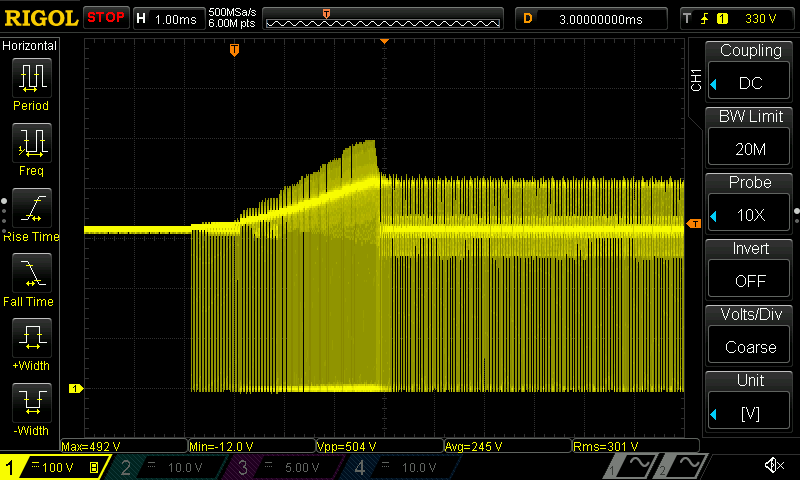This screenshot has width=800, height=480.
Task: Select the Freq measurement icon
Action: [x=32, y=142]
